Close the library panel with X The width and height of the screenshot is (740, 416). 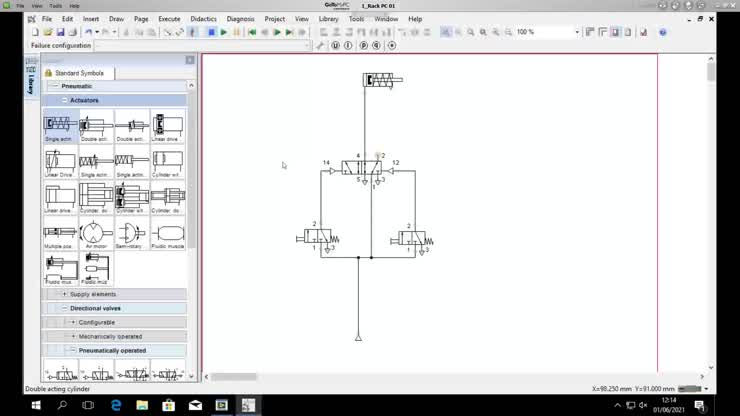click(190, 60)
